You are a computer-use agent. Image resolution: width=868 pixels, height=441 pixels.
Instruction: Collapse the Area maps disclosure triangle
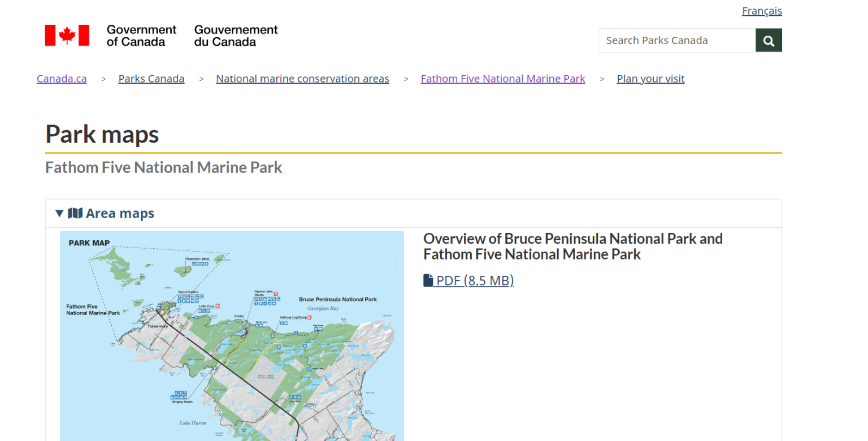59,213
